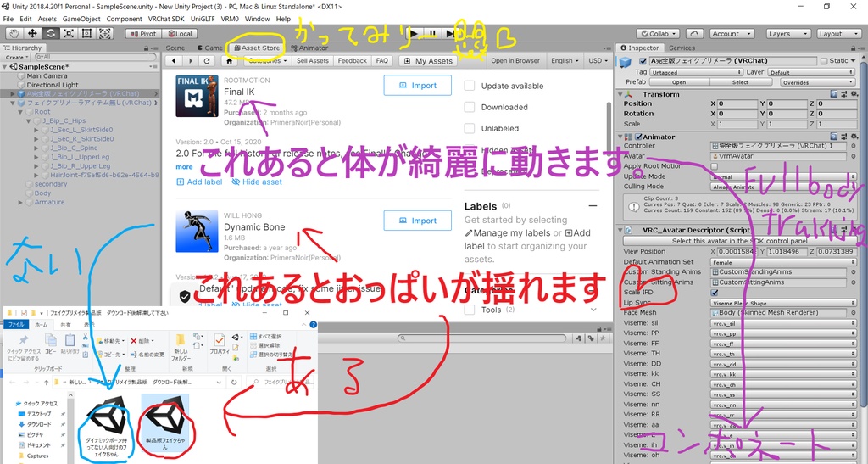
Task: Open the 製品版フェイクちゃん Unity package
Action: [x=165, y=423]
